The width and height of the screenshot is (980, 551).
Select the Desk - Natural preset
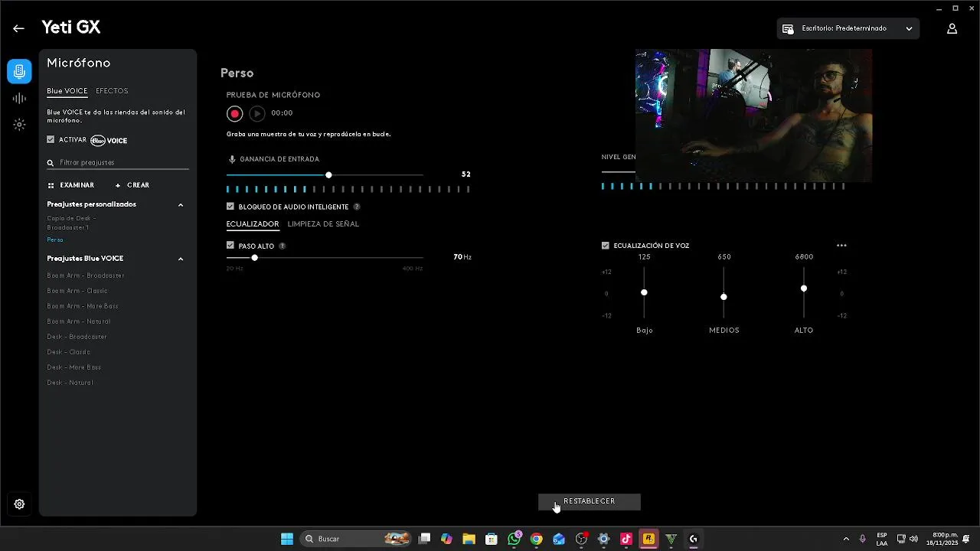70,383
